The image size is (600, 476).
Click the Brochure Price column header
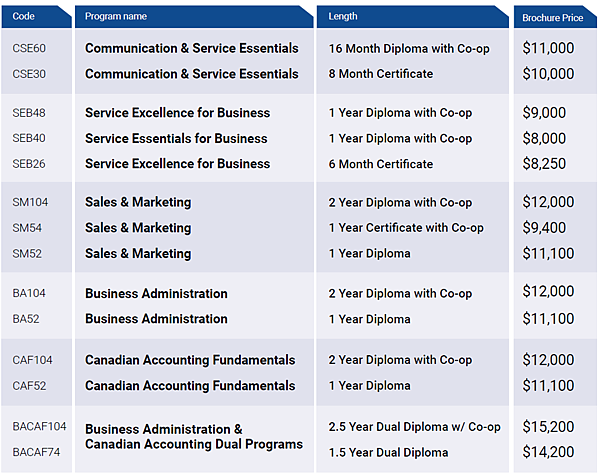[x=553, y=18]
